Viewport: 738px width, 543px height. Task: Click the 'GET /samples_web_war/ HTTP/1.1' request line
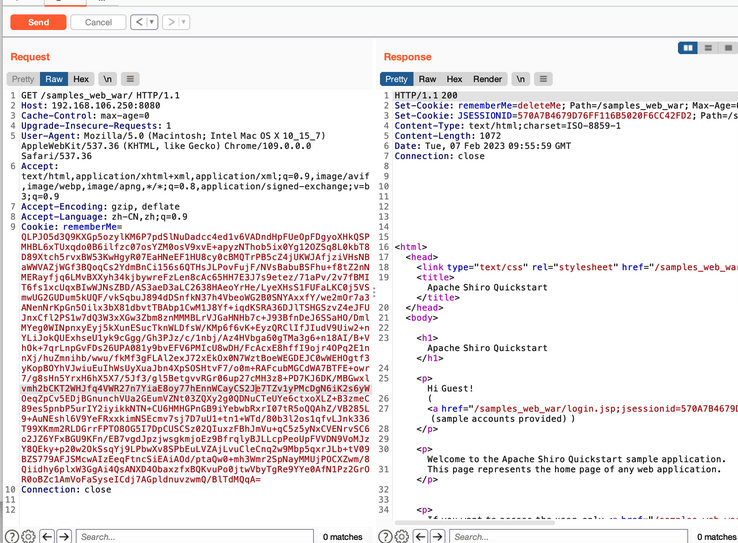coord(100,96)
